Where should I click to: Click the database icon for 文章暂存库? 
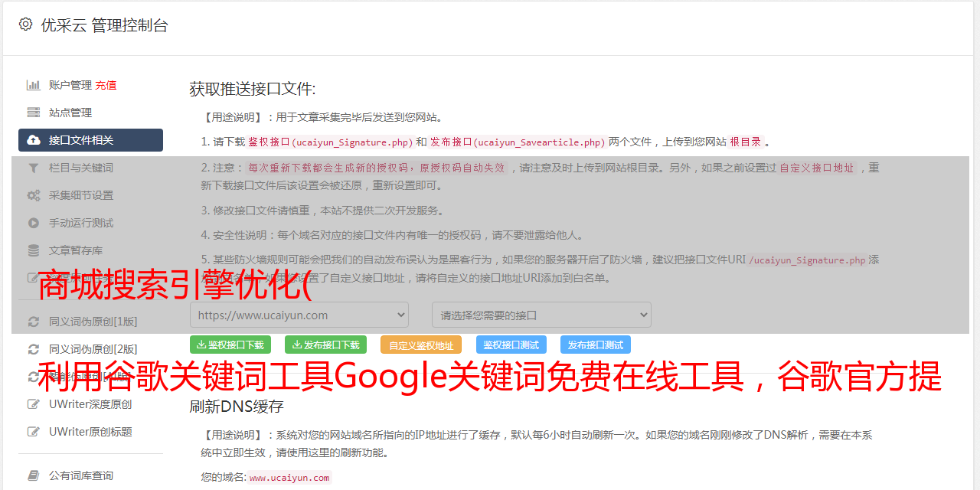tap(34, 250)
